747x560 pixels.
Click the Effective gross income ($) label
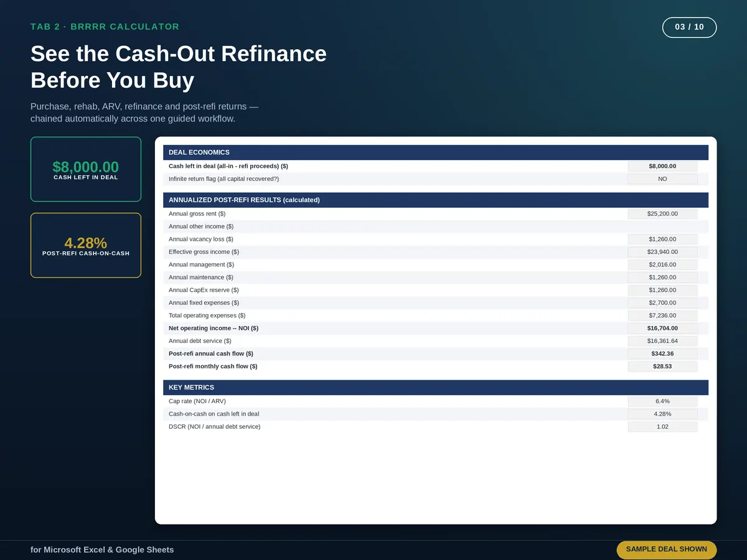coord(204,252)
